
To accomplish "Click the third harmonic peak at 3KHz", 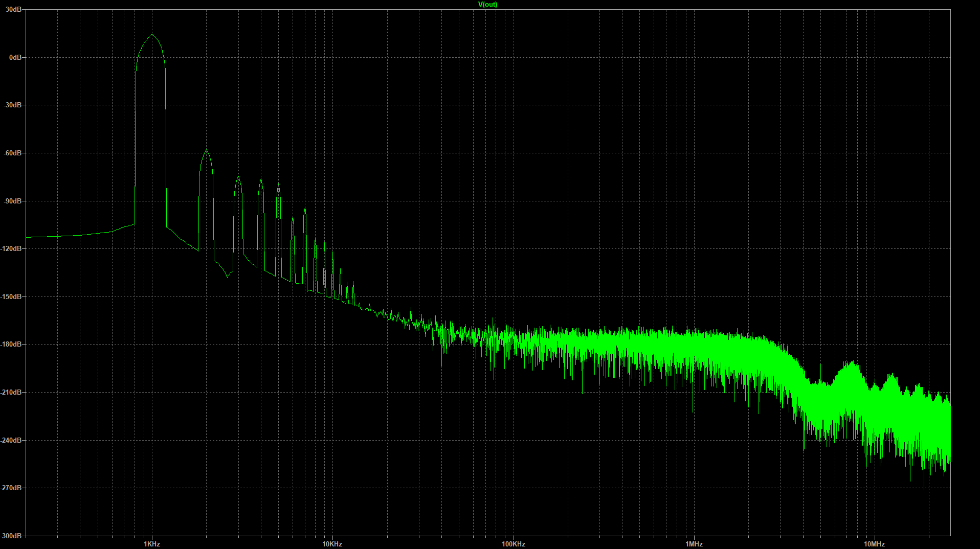I will (238, 177).
